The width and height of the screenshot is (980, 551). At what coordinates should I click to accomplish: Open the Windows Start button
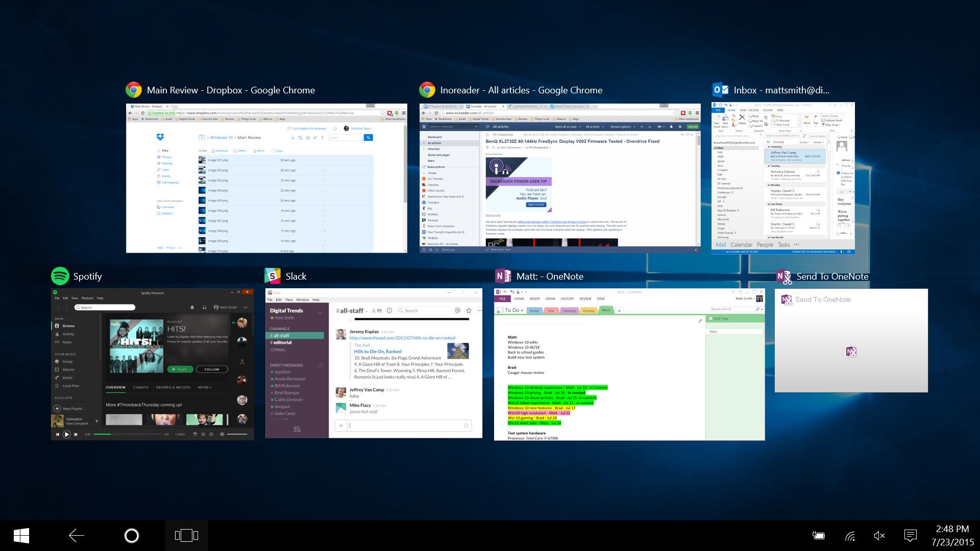(x=21, y=536)
